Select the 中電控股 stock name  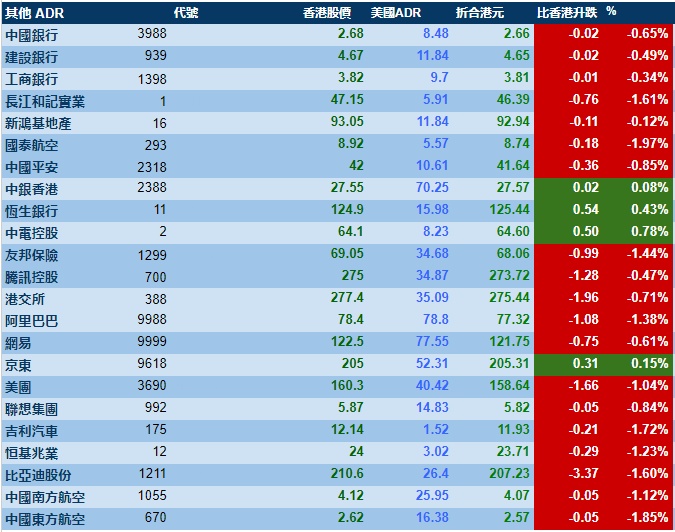tap(31, 233)
